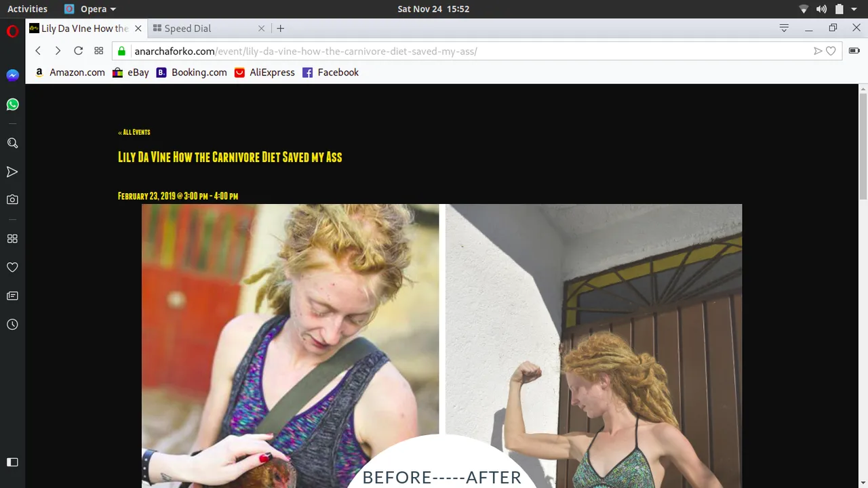Open Flow (send) icon in sidebar
Image resolution: width=868 pixels, height=488 pixels.
(x=12, y=172)
